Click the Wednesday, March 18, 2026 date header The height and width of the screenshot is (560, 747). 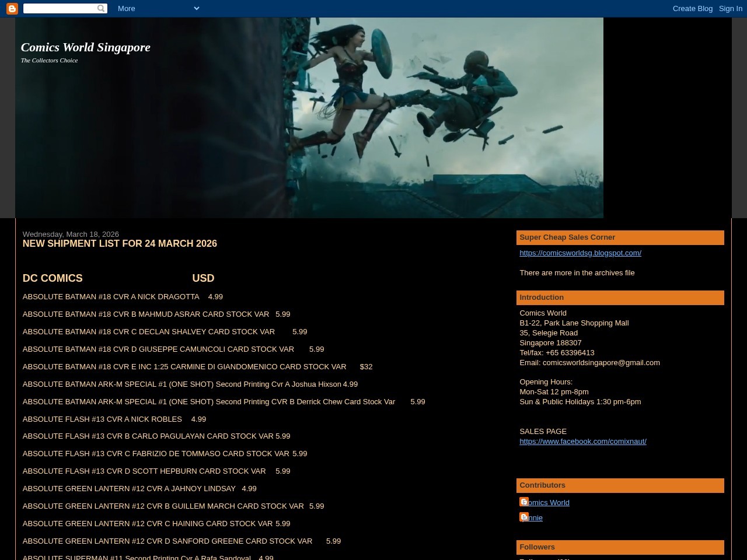pyautogui.click(x=71, y=234)
